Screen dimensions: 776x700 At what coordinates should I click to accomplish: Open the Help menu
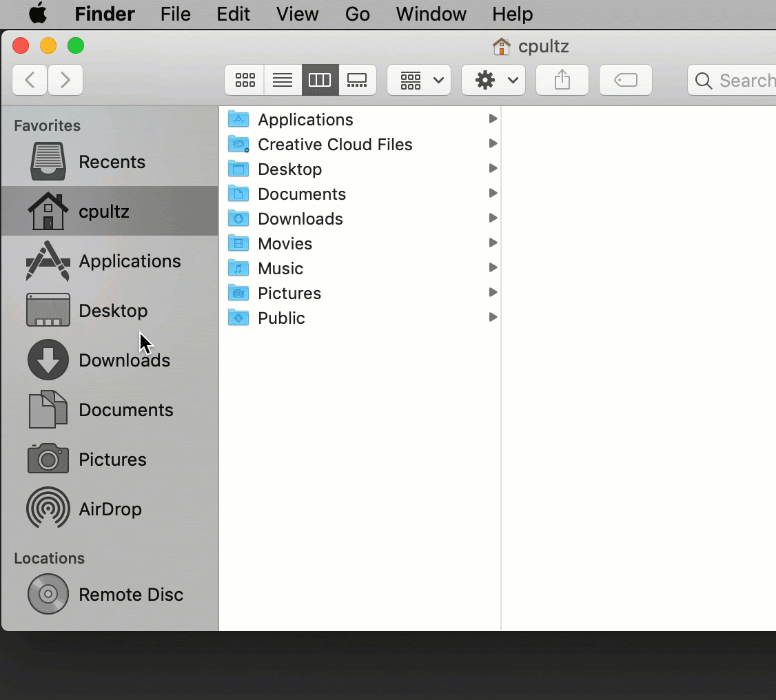click(x=512, y=14)
